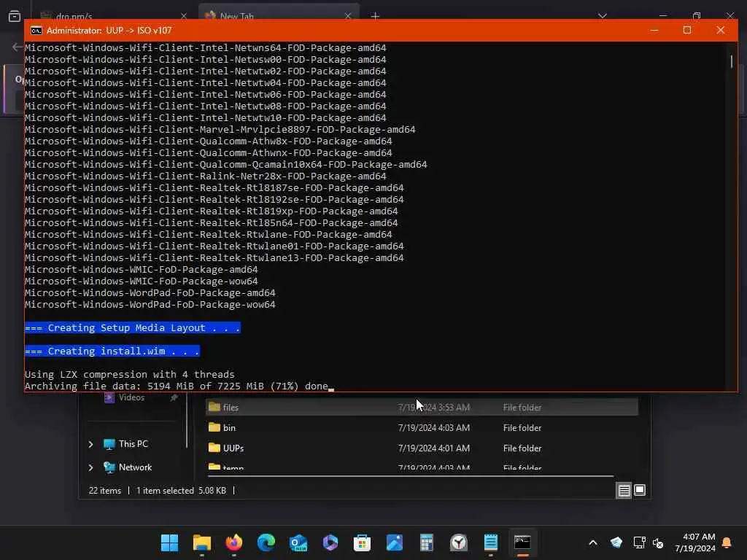Click the 'UUPs' date cell 7/19/2024 4:01 AM
Viewport: 747px width, 560px height.
coord(434,448)
